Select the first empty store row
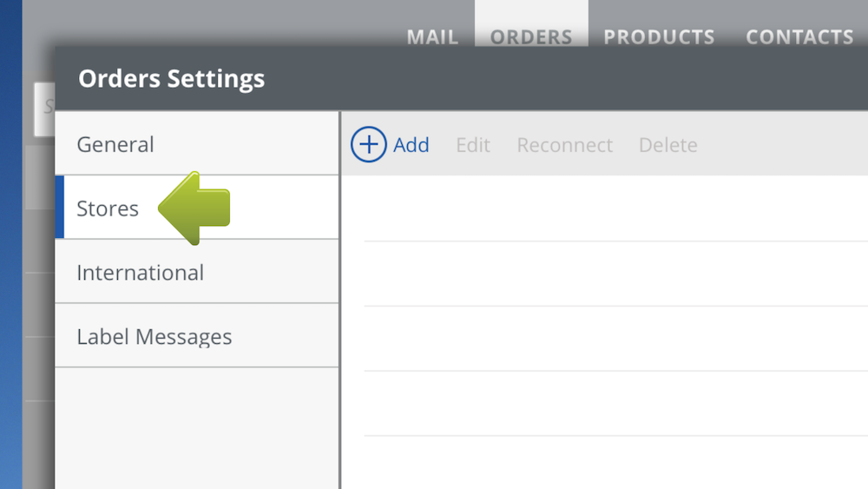The height and width of the screenshot is (489, 868). point(608,209)
